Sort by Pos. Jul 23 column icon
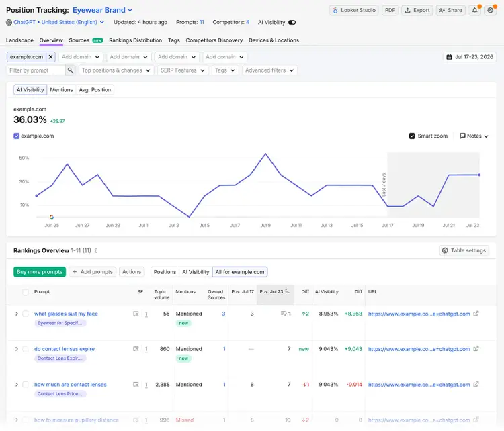Screen dimensions: 504x431 pos(288,291)
